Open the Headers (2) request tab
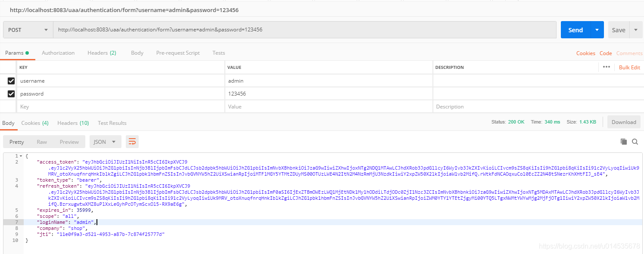 (x=102, y=53)
